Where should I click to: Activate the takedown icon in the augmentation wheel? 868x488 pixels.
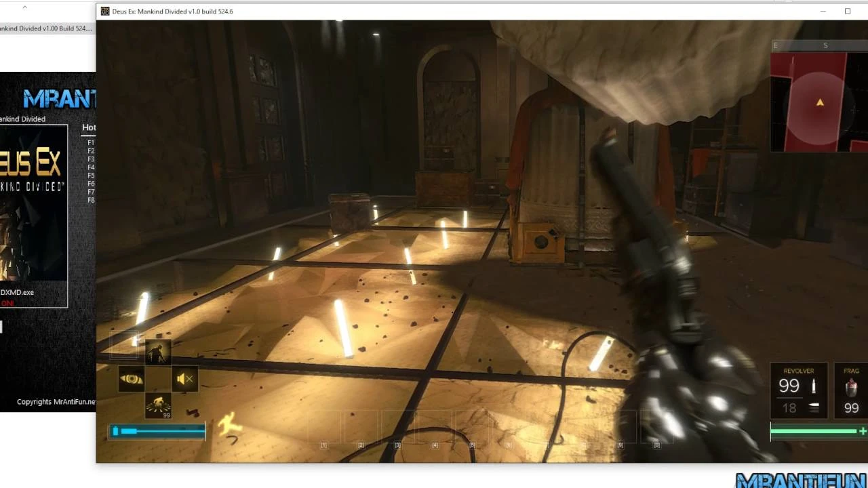(x=158, y=350)
